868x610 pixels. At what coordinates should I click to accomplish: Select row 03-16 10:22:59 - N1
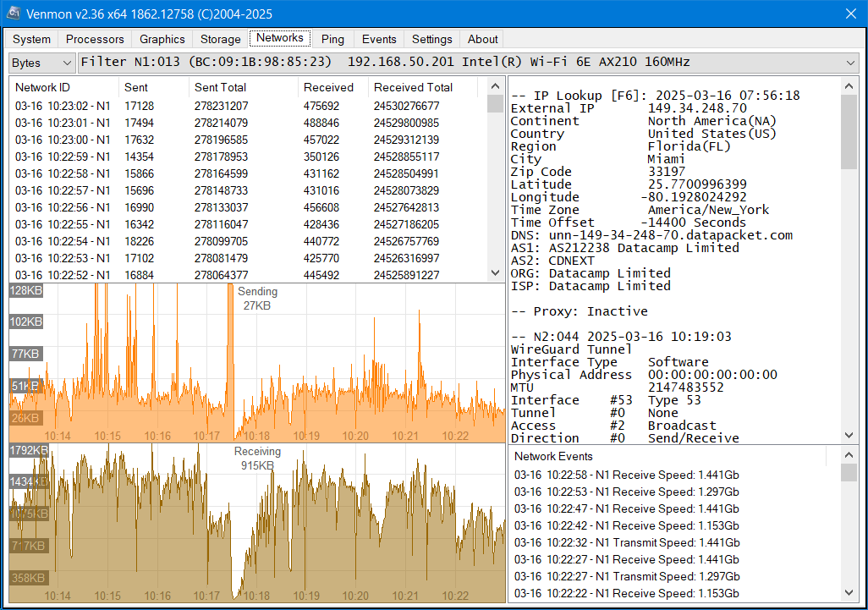pyautogui.click(x=248, y=157)
